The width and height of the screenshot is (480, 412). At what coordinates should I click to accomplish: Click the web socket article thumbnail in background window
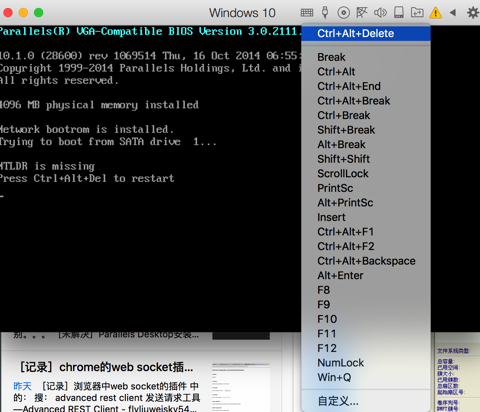tap(241, 387)
